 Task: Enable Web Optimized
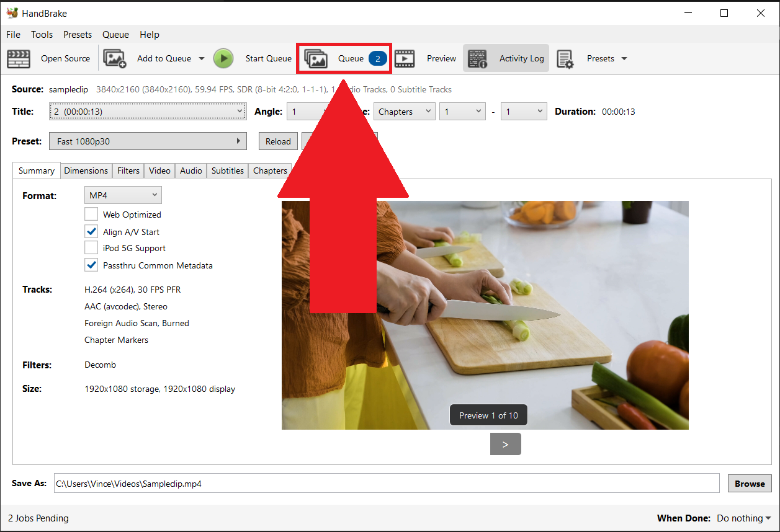click(91, 215)
